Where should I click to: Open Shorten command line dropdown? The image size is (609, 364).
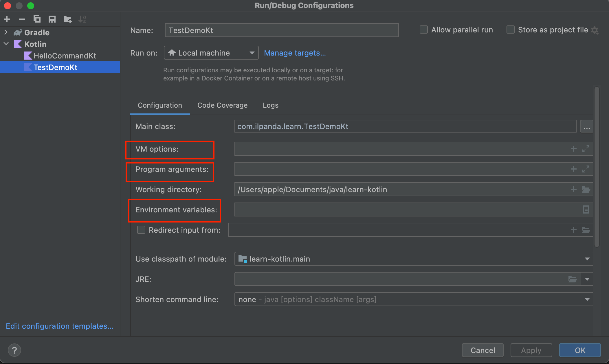click(x=414, y=299)
